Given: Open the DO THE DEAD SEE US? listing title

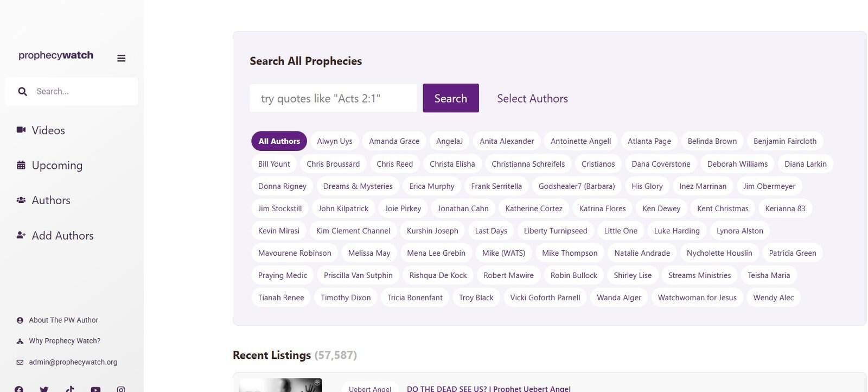Looking at the screenshot, I should tap(489, 389).
